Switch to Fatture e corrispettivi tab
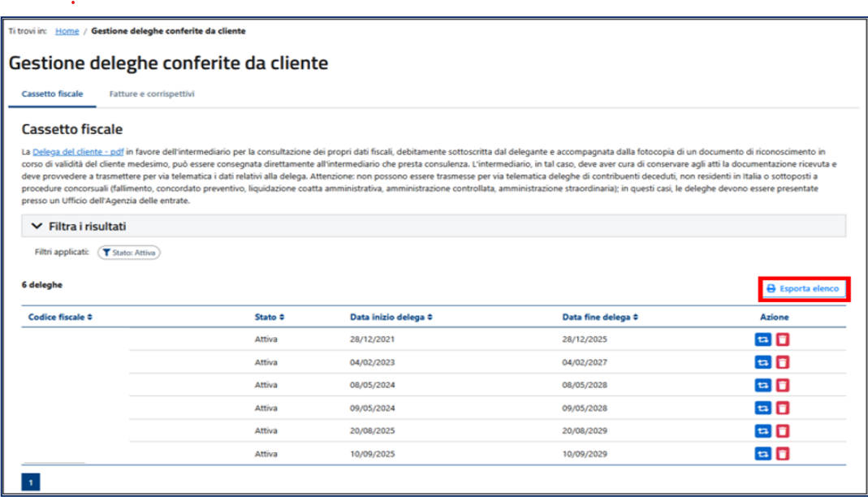Screen dimensions: 868x497 pos(152,94)
